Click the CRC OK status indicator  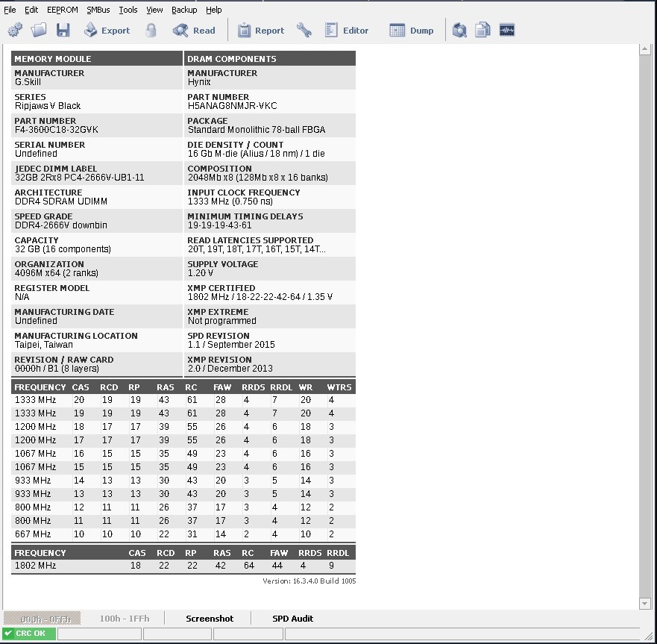(x=29, y=633)
